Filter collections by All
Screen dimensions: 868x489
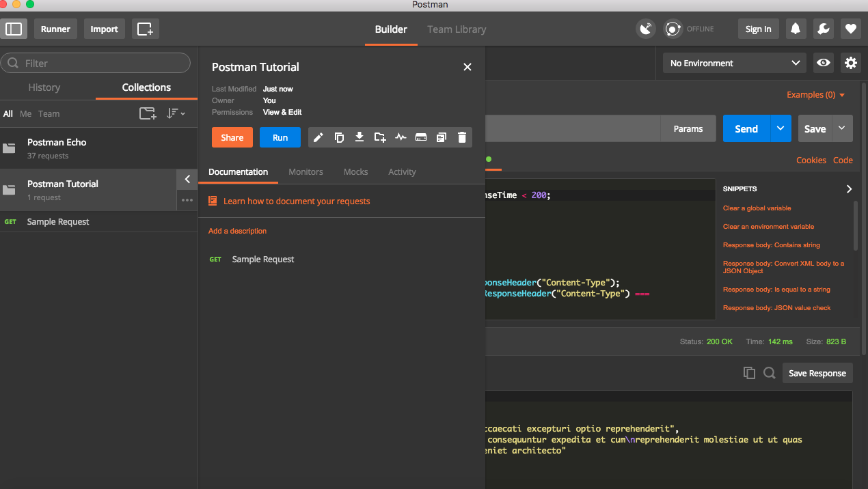pyautogui.click(x=8, y=114)
